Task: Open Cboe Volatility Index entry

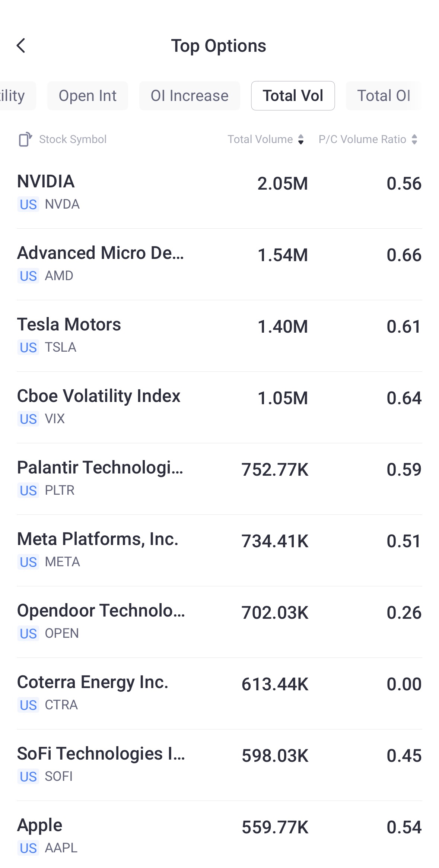Action: pyautogui.click(x=219, y=407)
